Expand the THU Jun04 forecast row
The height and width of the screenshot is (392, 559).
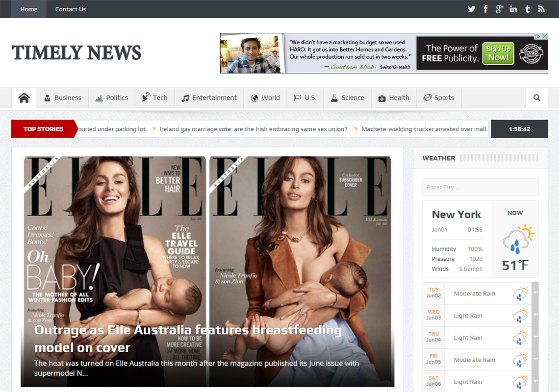coord(535,338)
